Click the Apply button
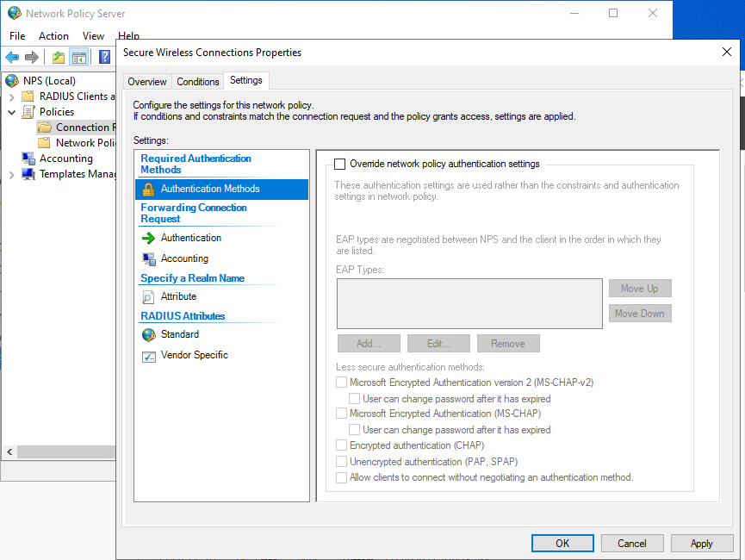Image resolution: width=745 pixels, height=560 pixels. coord(702,543)
